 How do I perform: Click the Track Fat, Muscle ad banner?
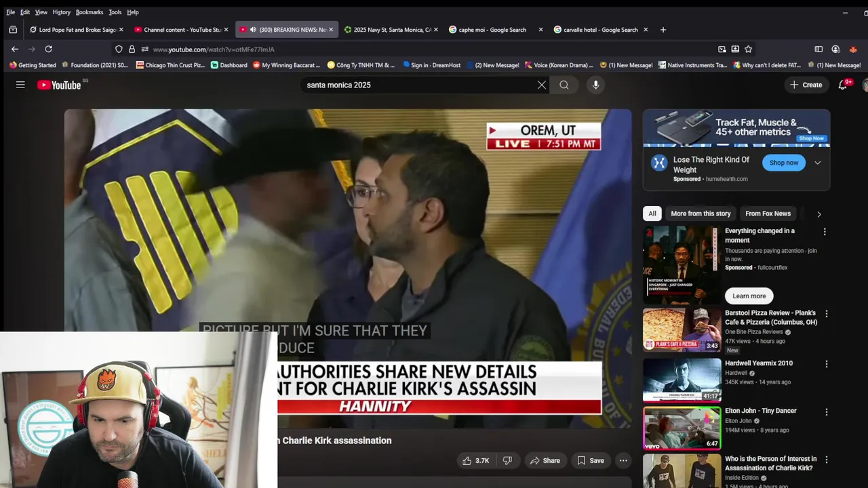(736, 128)
